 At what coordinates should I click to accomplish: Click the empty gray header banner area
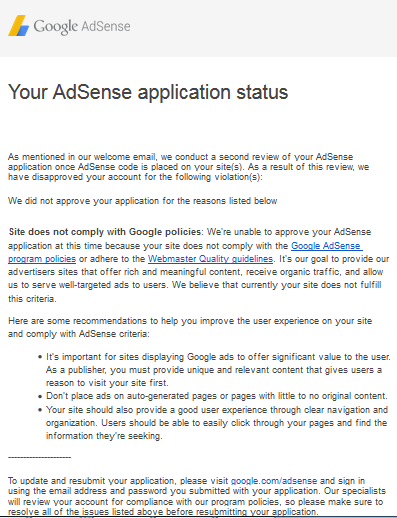260,28
